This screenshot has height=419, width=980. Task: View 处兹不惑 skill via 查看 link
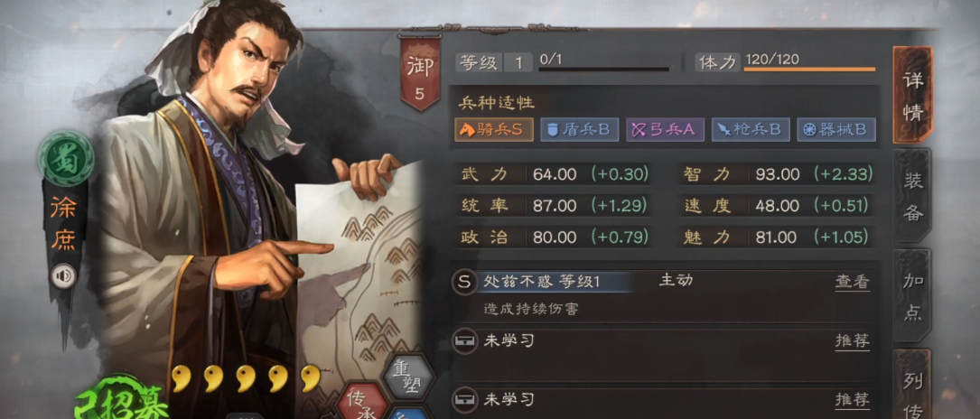coord(853,283)
